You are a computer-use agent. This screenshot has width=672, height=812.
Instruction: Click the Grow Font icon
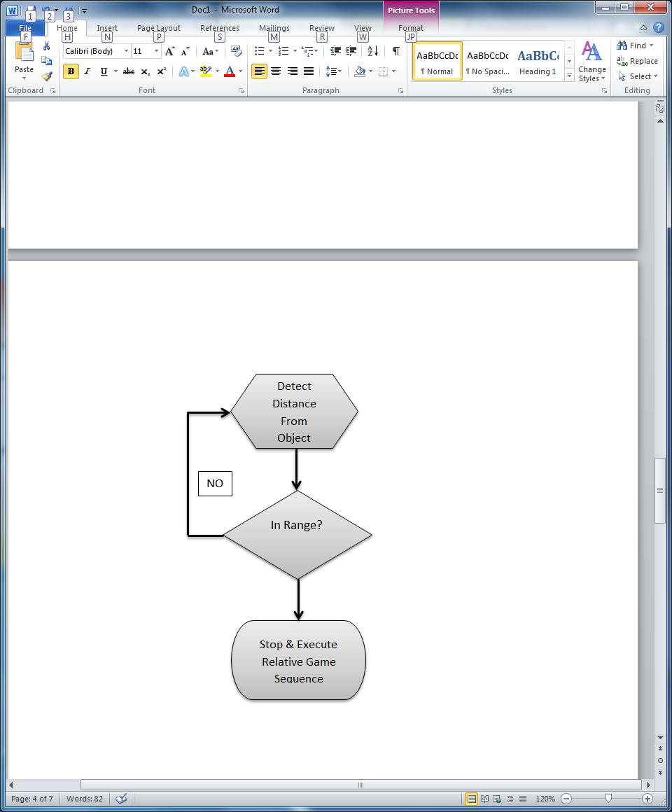pyautogui.click(x=169, y=51)
